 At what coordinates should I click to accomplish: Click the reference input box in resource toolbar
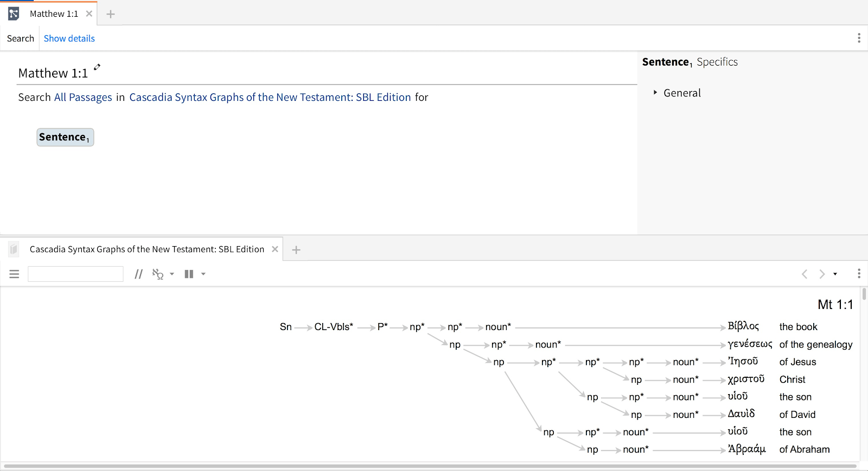(75, 274)
